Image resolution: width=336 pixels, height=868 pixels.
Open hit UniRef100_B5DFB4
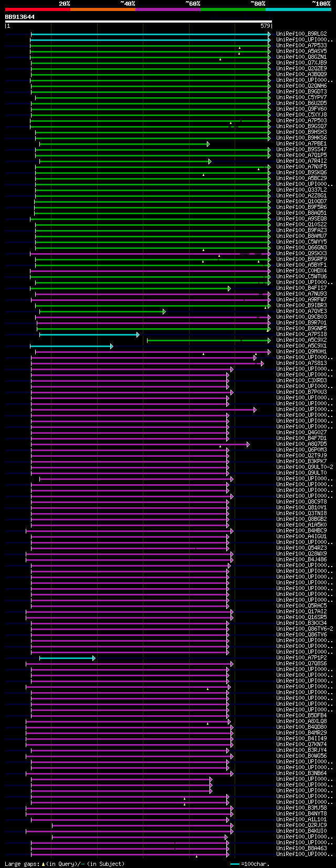301,716
